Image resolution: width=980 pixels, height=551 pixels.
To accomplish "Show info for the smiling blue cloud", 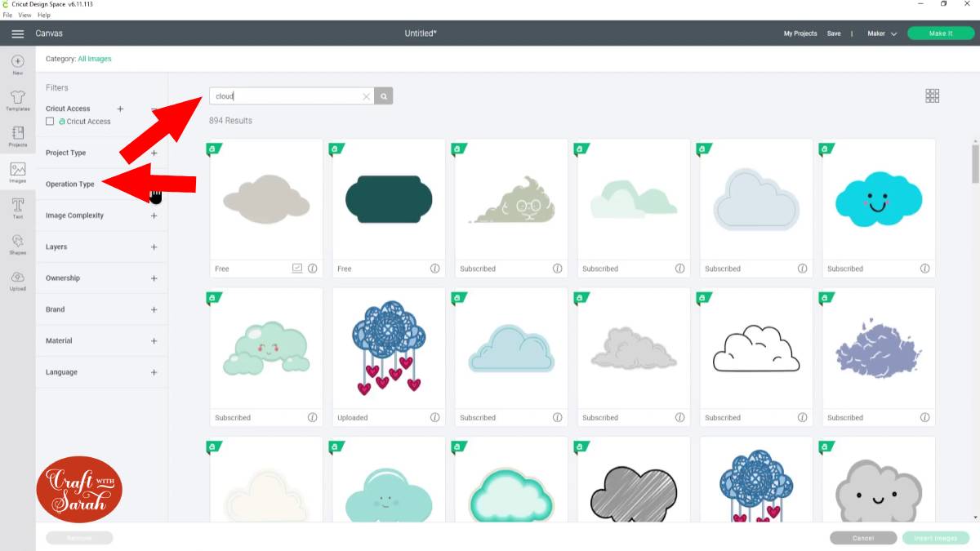I will [x=924, y=269].
